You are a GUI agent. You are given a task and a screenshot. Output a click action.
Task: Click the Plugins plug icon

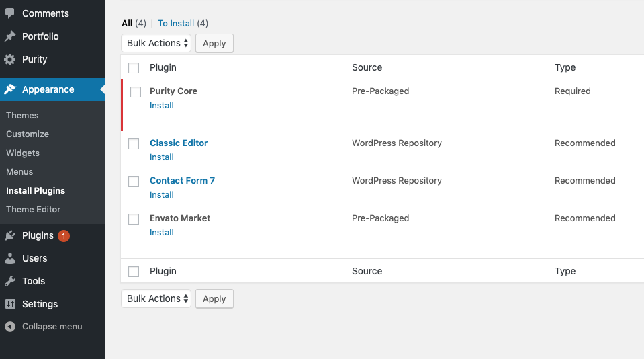pos(10,235)
